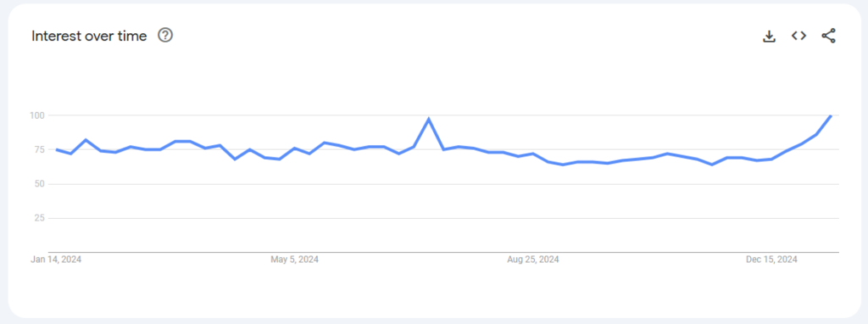Select the line point above Dec 15, 2024

pyautogui.click(x=771, y=159)
